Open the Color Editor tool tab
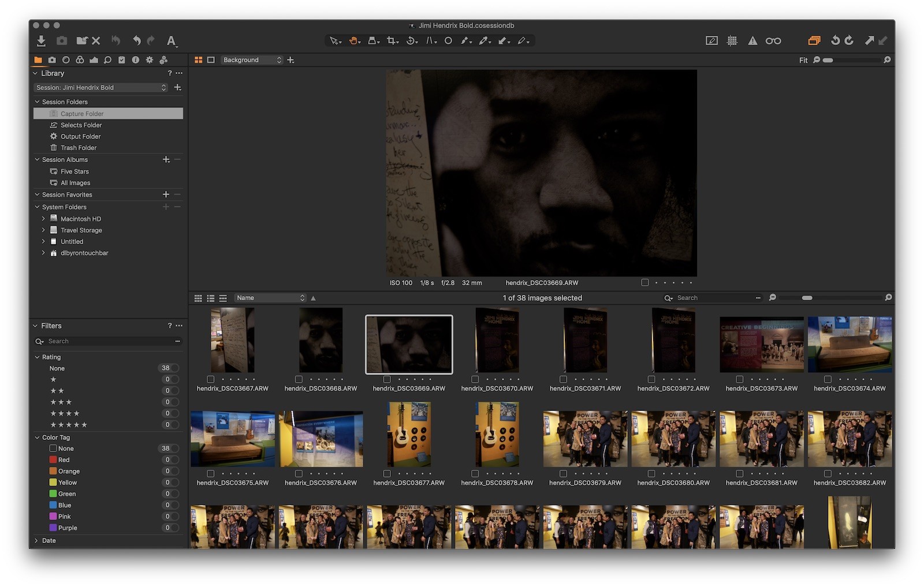Viewport: 924px width, 587px height. tap(80, 59)
